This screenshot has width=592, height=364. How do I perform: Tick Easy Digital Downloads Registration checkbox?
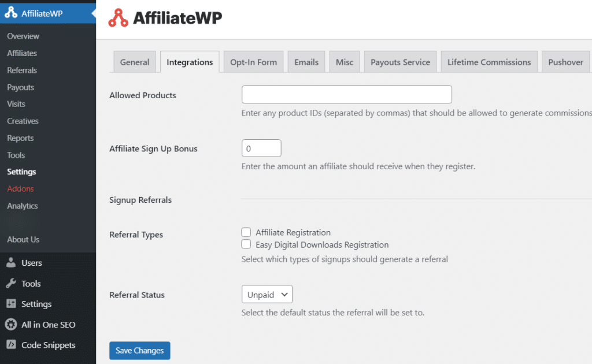pyautogui.click(x=246, y=244)
